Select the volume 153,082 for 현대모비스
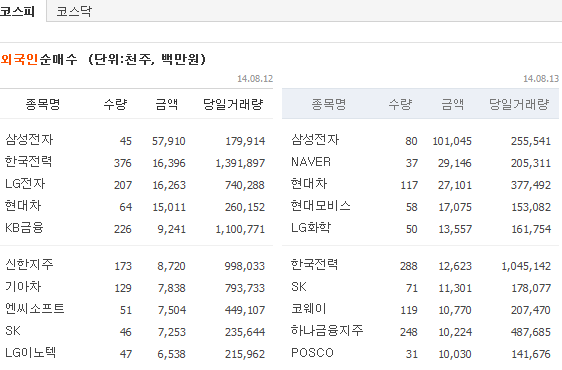562x370 pixels. (x=531, y=207)
